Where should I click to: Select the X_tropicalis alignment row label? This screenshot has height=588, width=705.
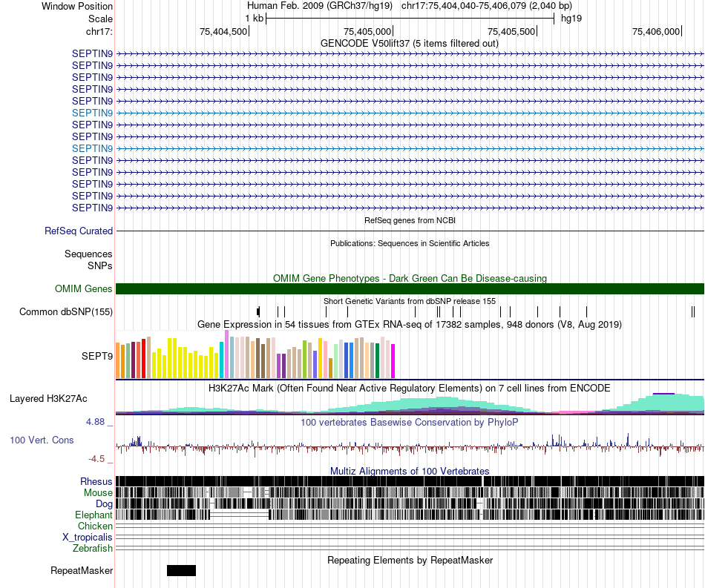click(88, 538)
